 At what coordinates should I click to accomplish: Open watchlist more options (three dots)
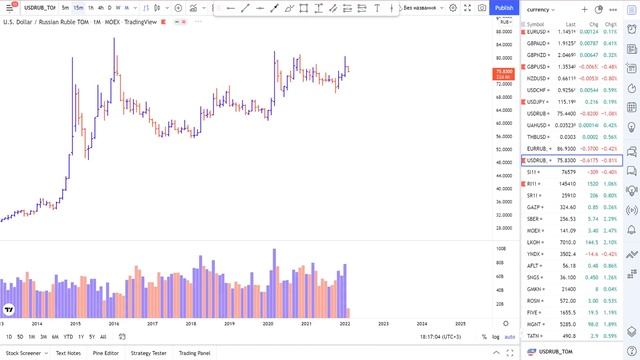pos(613,9)
